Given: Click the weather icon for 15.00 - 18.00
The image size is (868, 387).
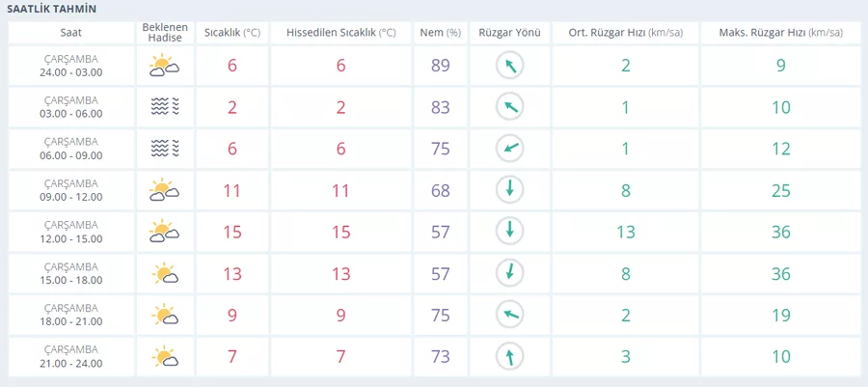Looking at the screenshot, I should tap(165, 273).
